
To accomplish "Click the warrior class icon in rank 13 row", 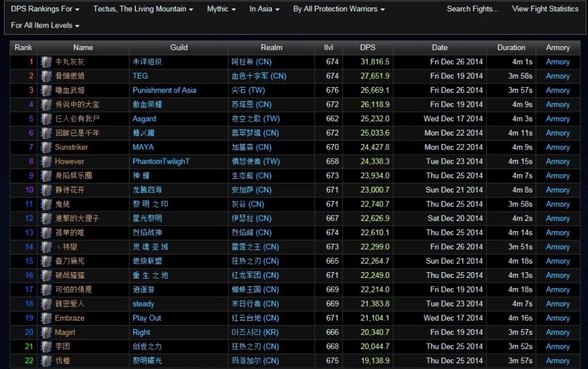I will coord(46,233).
